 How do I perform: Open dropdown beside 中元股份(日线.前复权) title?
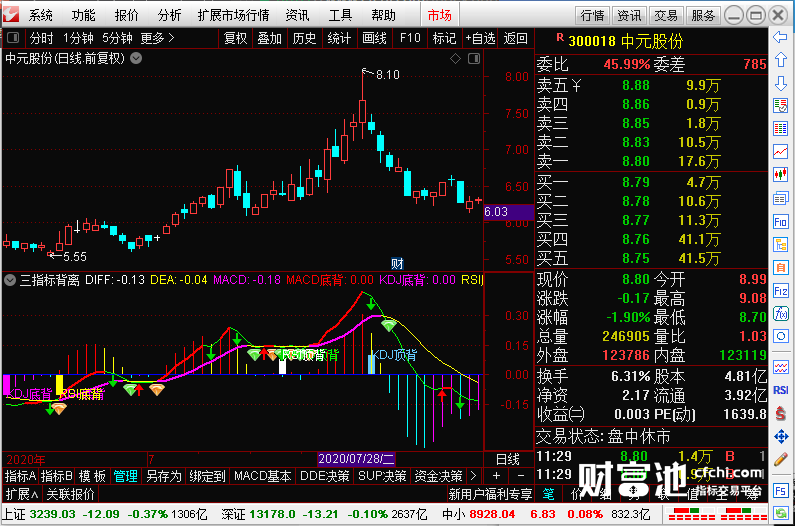136,58
